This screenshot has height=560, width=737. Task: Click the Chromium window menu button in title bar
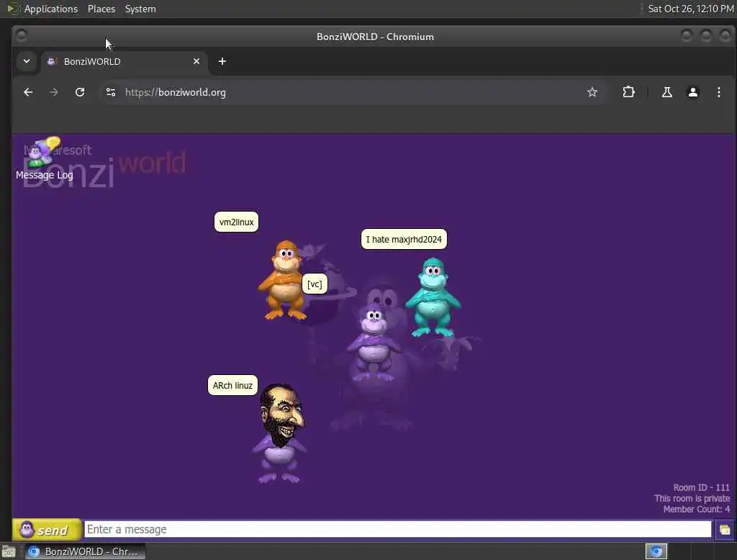[21, 35]
